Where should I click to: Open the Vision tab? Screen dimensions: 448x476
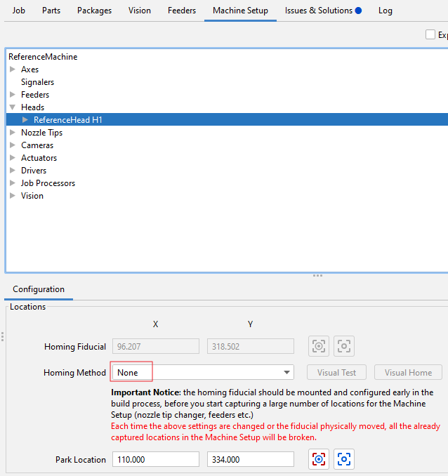tap(140, 11)
